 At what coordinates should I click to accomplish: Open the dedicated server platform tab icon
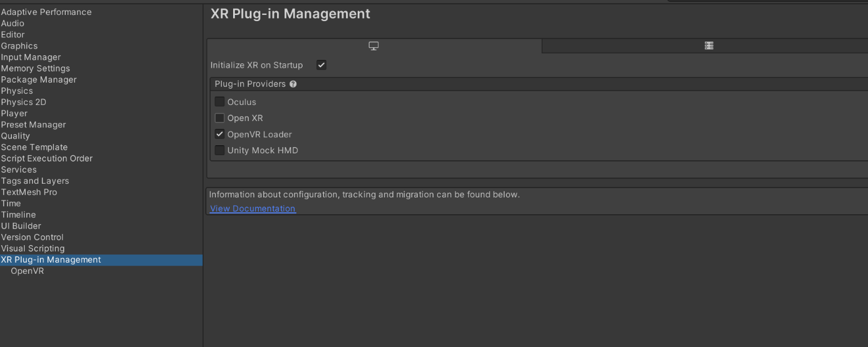tap(709, 46)
